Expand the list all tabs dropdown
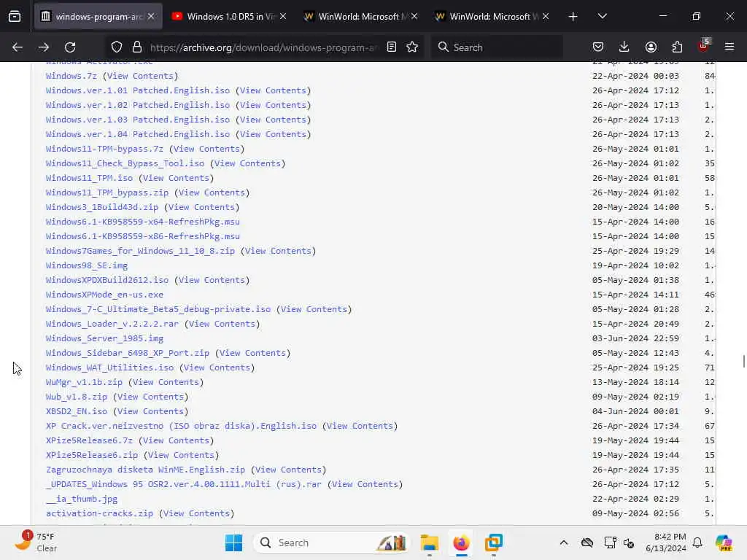The height and width of the screenshot is (560, 747). pos(602,17)
